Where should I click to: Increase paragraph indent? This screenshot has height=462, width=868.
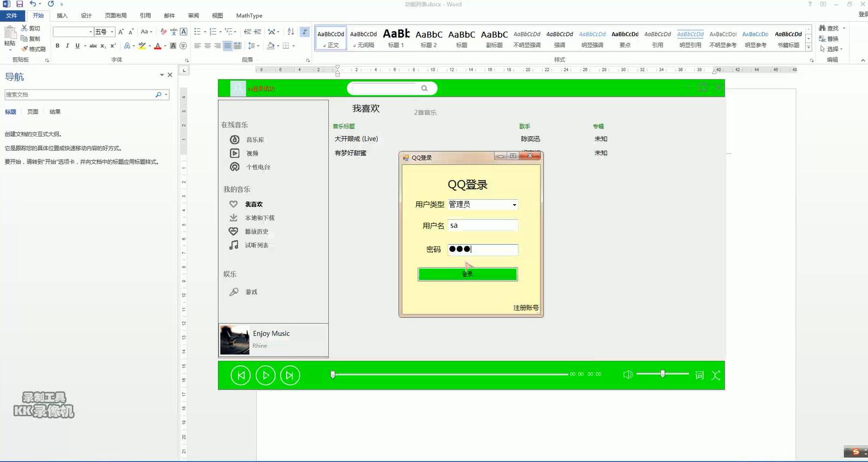point(258,32)
